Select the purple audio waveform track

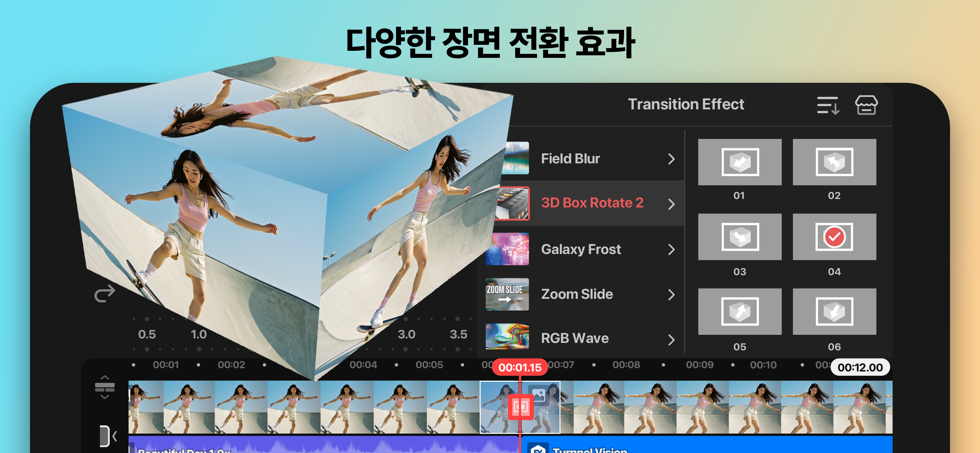pyautogui.click(x=323, y=445)
